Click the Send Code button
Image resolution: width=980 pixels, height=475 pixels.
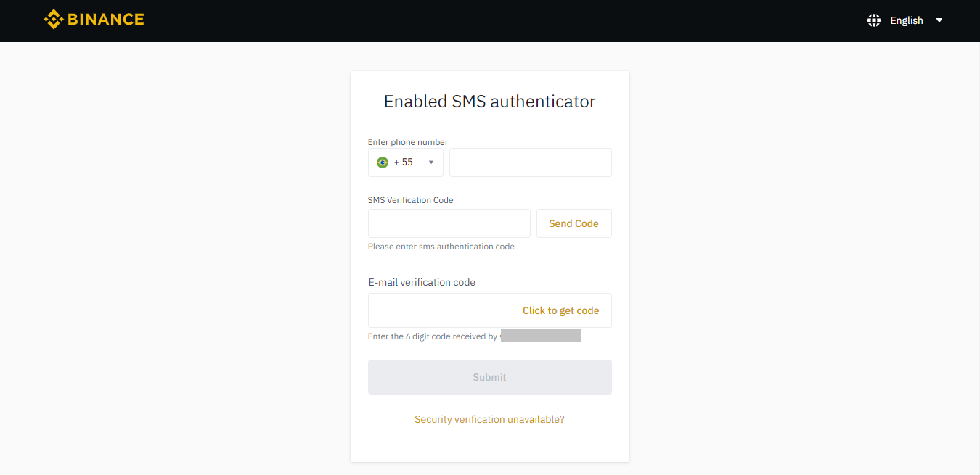[x=573, y=223]
